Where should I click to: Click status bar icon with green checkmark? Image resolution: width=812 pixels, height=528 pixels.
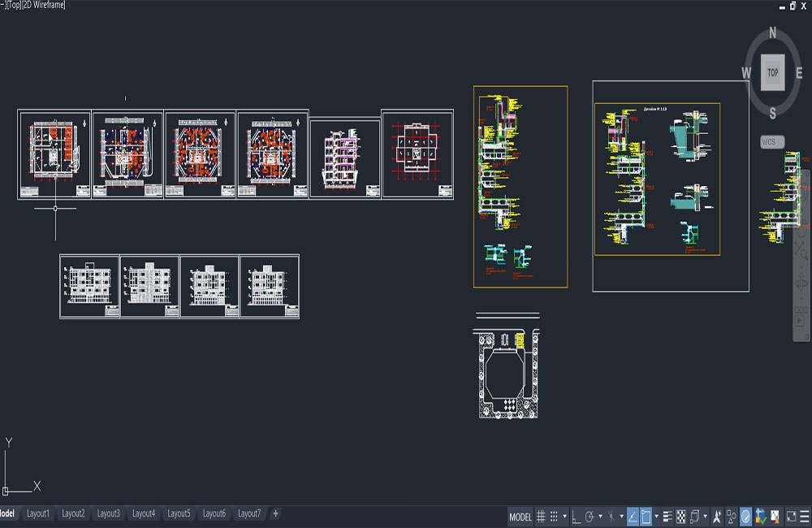[761, 517]
